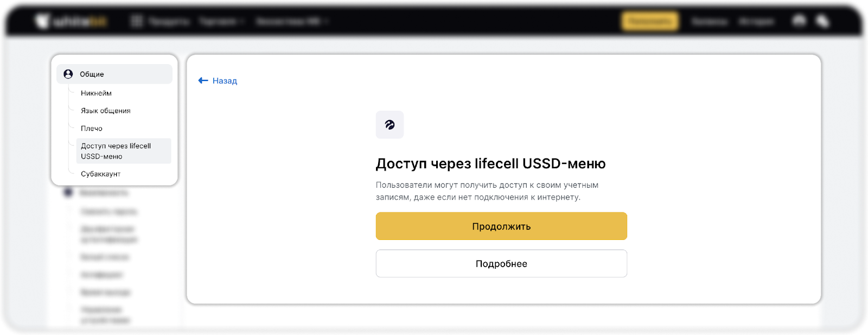Click the WhiteBIT logo in the header
868x335 pixels.
tap(72, 22)
